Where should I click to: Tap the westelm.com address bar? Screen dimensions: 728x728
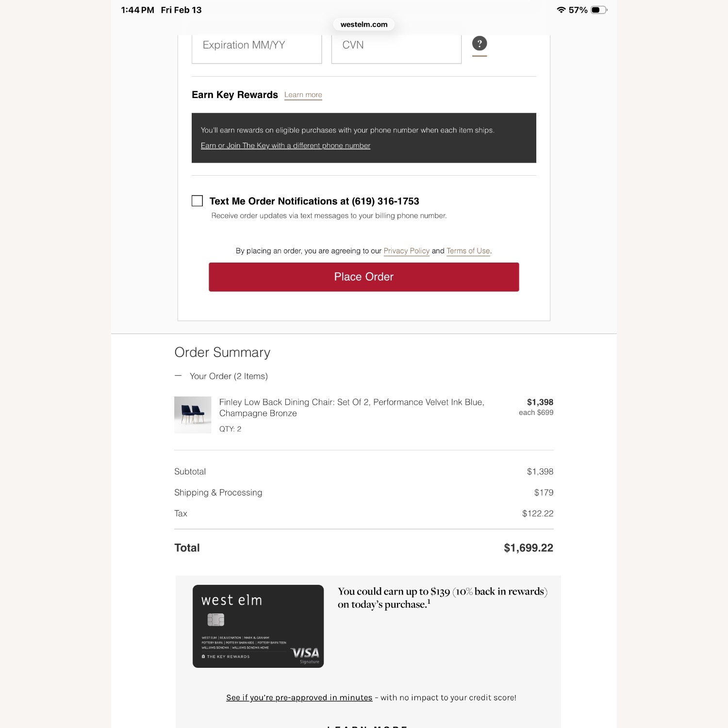coord(364,24)
